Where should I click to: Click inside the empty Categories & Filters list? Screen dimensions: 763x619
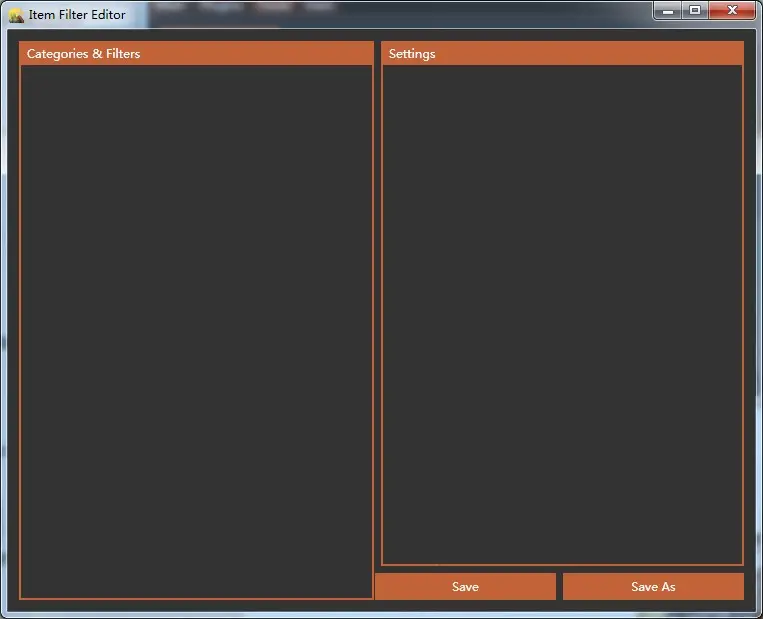[x=196, y=330]
